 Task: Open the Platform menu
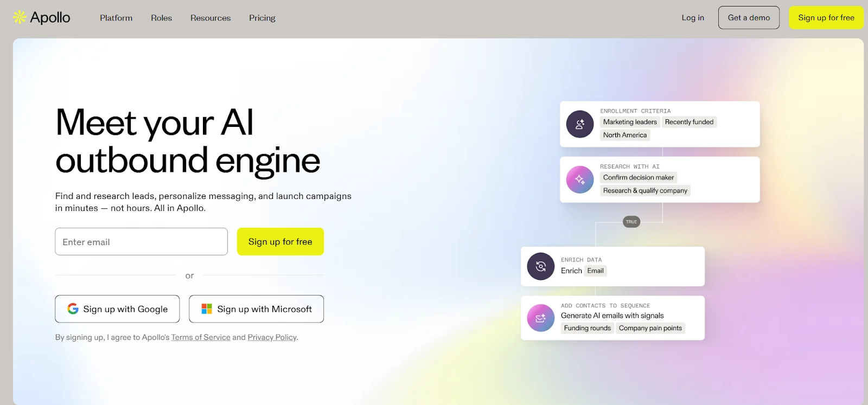click(116, 18)
